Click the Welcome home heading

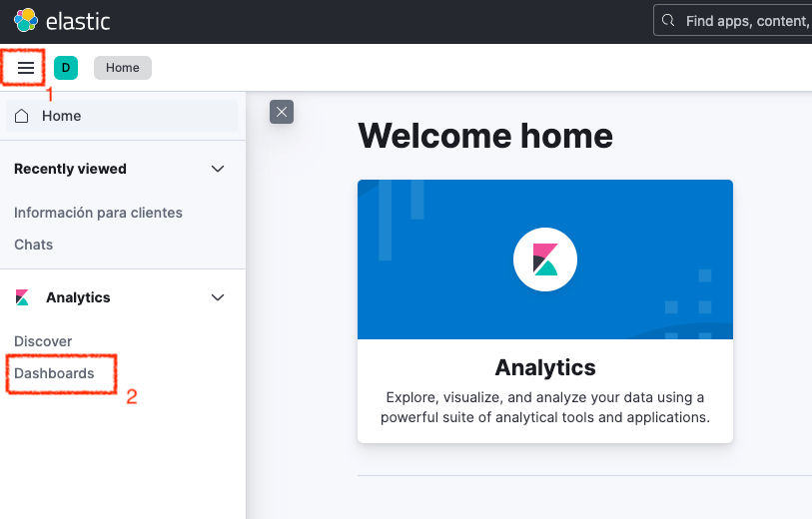[485, 136]
